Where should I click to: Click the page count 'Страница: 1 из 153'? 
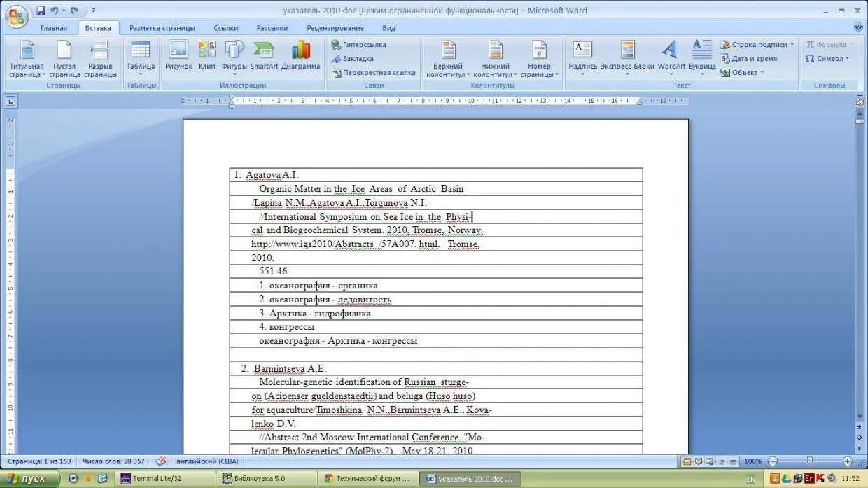point(39,461)
